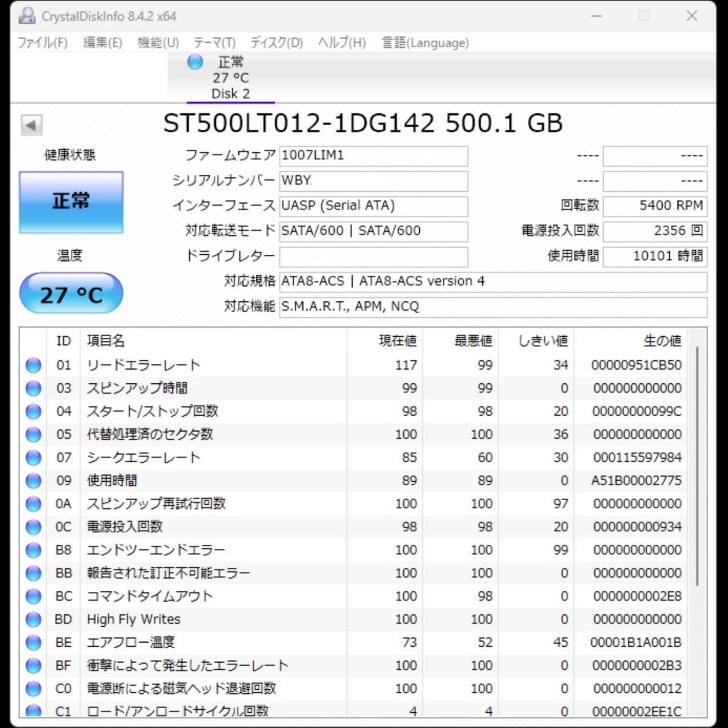
Task: Click the CrystalDiskInfo app icon in title bar
Action: coord(27,16)
